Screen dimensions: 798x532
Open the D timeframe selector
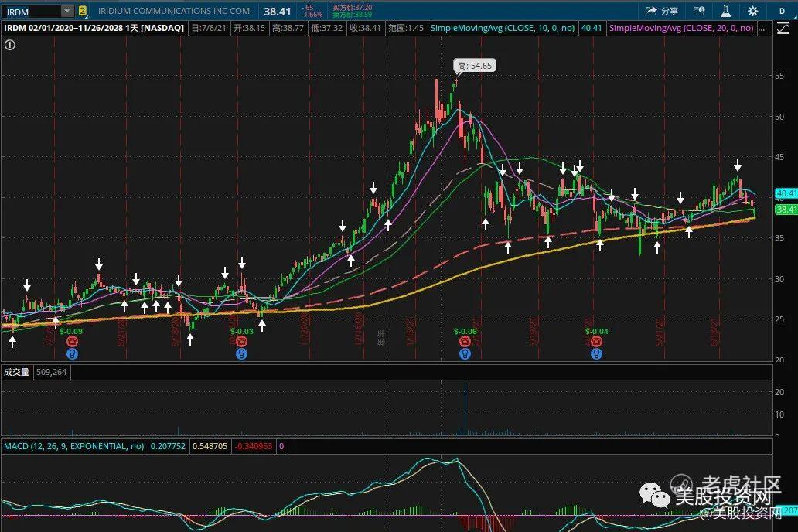tap(783, 11)
